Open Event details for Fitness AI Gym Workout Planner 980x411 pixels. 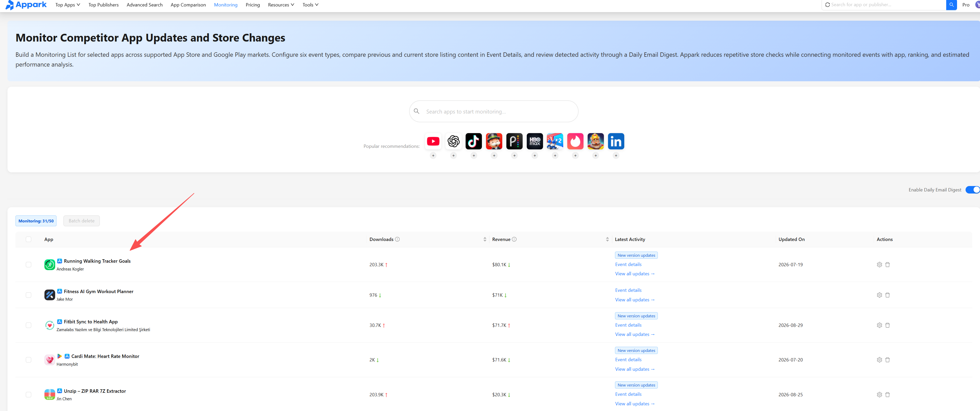pos(628,290)
